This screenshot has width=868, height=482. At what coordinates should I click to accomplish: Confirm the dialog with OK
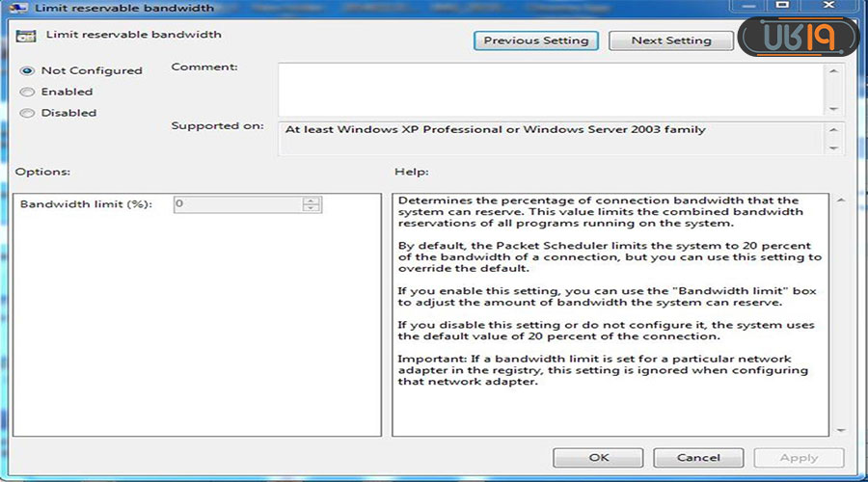point(599,457)
